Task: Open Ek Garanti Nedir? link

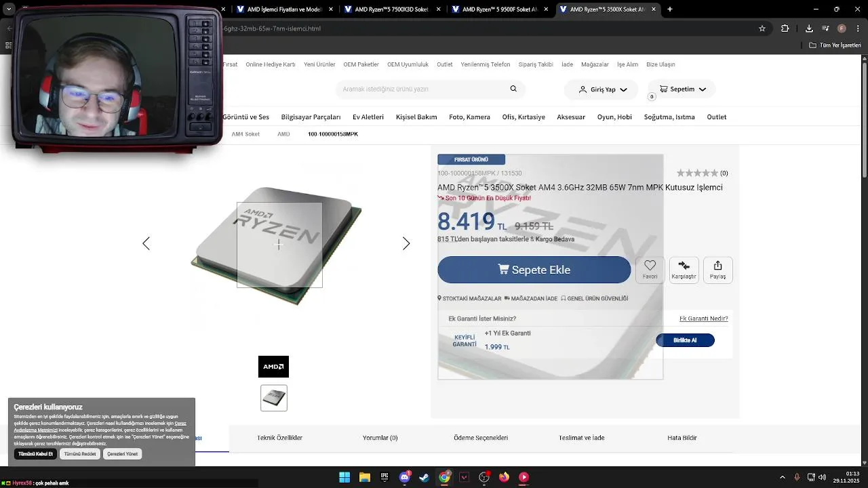Action: [703, 319]
